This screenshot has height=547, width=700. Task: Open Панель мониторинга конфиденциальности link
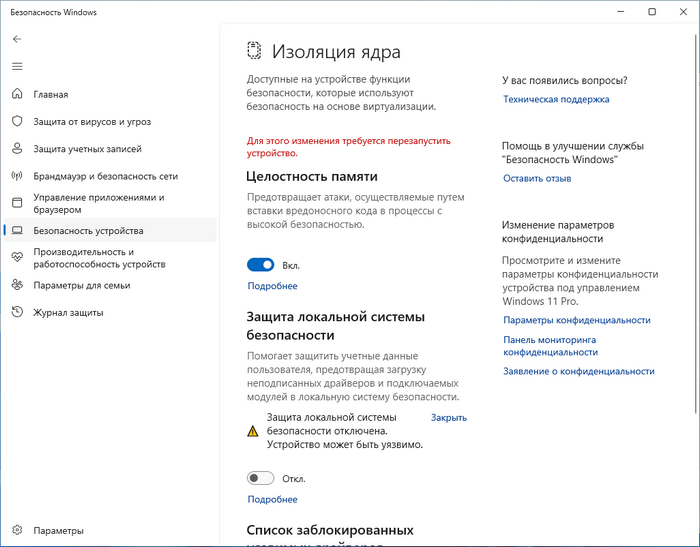click(550, 345)
